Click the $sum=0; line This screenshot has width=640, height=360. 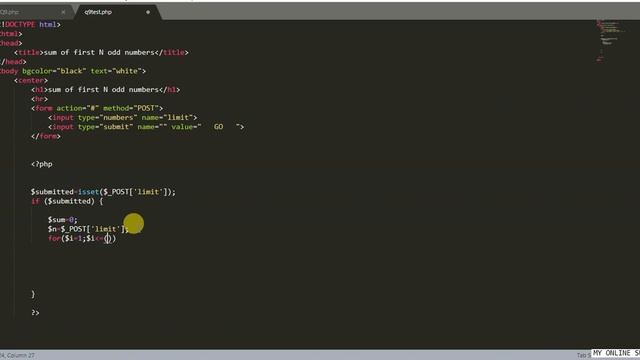pyautogui.click(x=62, y=220)
